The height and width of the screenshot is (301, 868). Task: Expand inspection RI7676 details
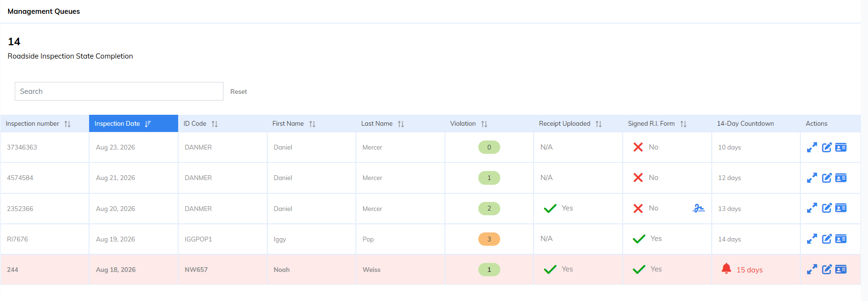tap(812, 239)
